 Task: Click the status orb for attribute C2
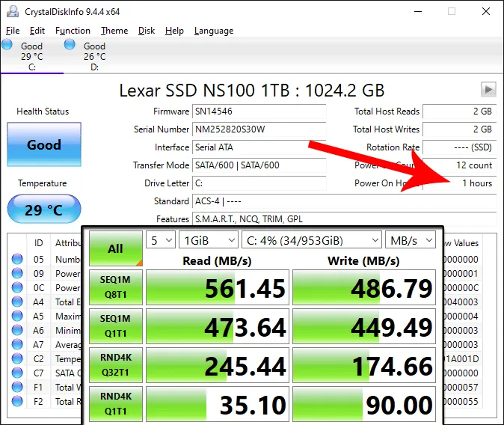[x=17, y=358]
